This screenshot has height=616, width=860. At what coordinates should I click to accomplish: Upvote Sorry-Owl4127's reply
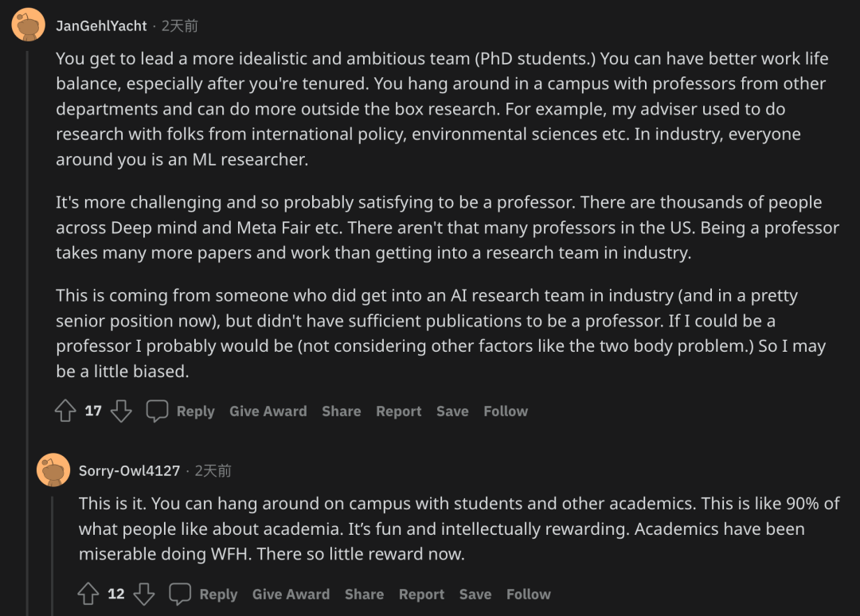[x=88, y=594]
